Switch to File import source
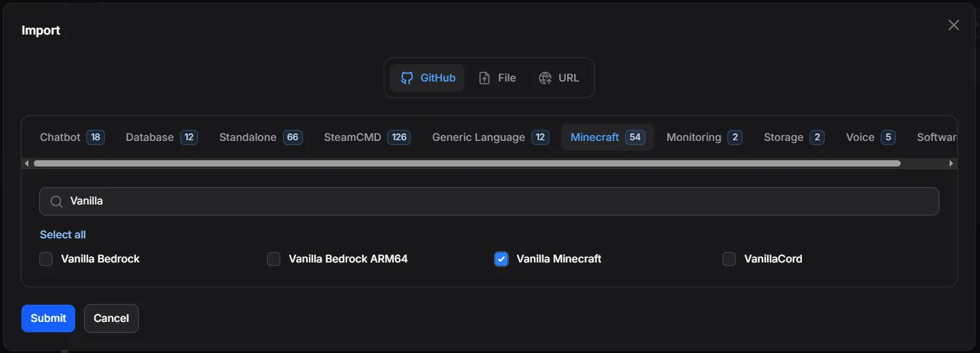This screenshot has height=353, width=980. pos(497,78)
